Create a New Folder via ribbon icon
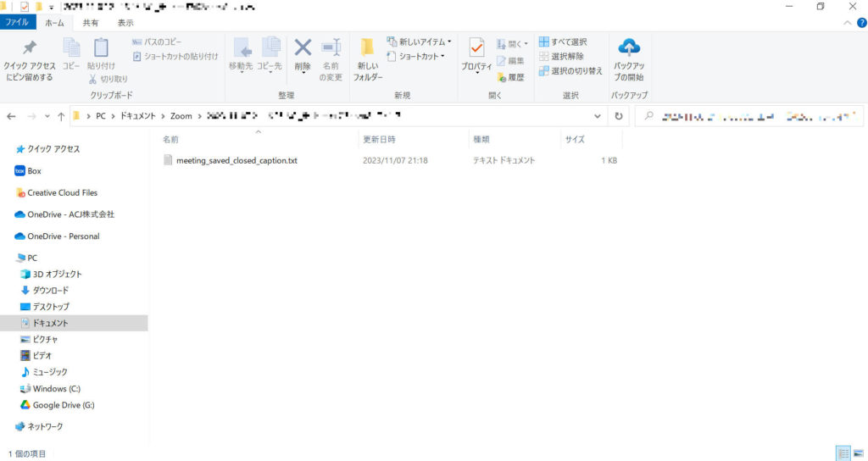868x461 pixels. coord(368,49)
